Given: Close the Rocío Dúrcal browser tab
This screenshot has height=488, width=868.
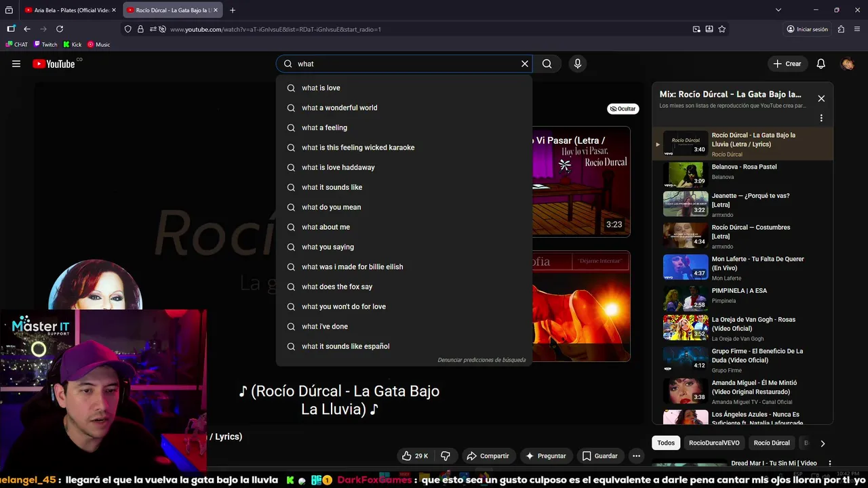Looking at the screenshot, I should [216, 10].
